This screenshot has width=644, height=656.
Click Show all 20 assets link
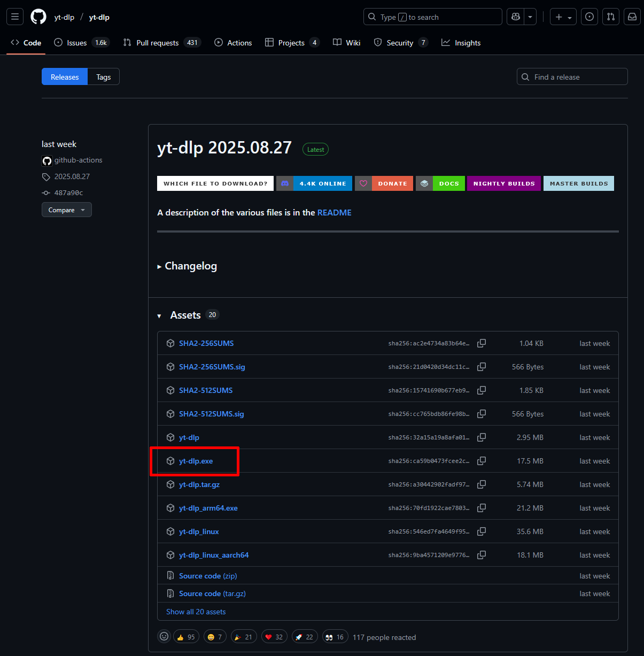[196, 612]
